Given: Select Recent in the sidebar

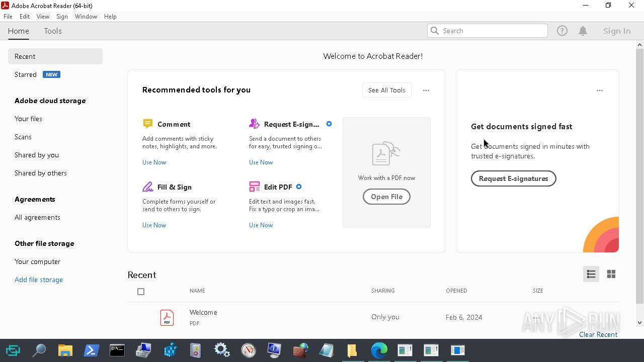Looking at the screenshot, I should pos(55,56).
